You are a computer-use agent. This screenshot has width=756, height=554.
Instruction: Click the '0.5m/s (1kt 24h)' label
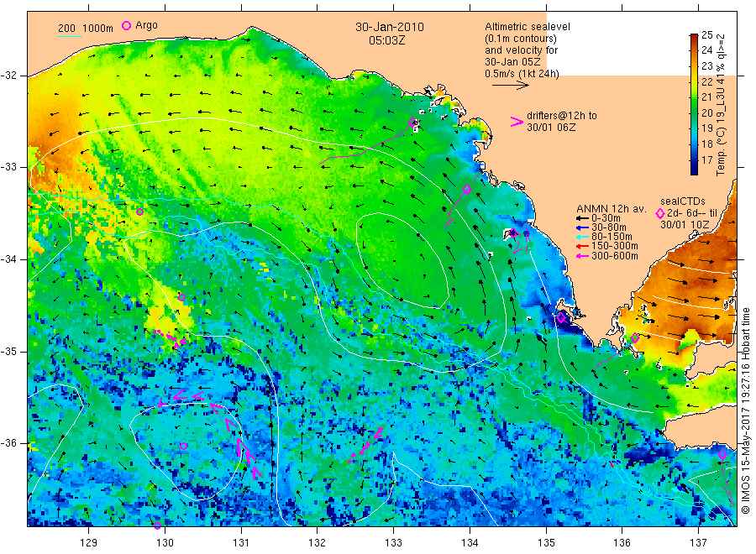[522, 74]
